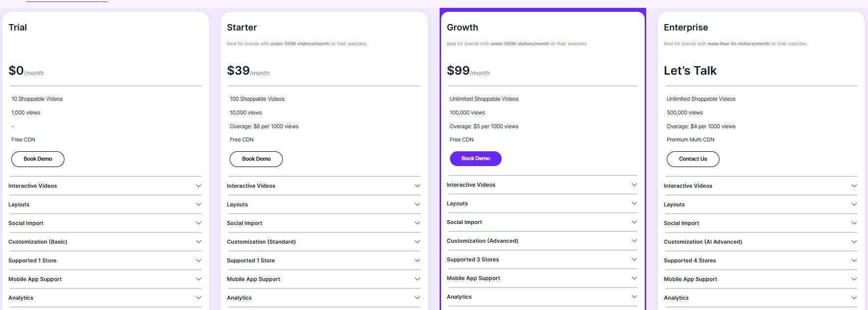Click Book Demo on the Starter plan
This screenshot has width=868, height=310.
256,159
